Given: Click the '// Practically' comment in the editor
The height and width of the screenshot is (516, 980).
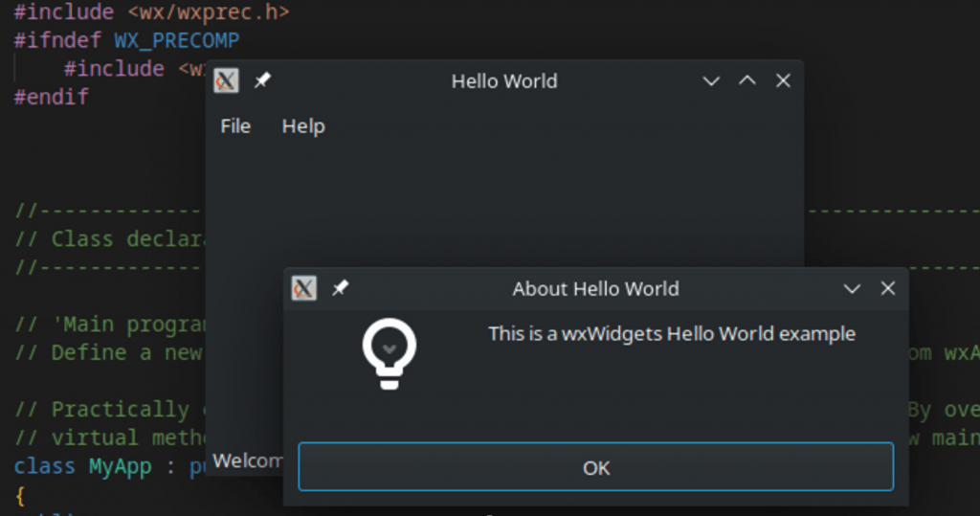Looking at the screenshot, I should [x=101, y=410].
